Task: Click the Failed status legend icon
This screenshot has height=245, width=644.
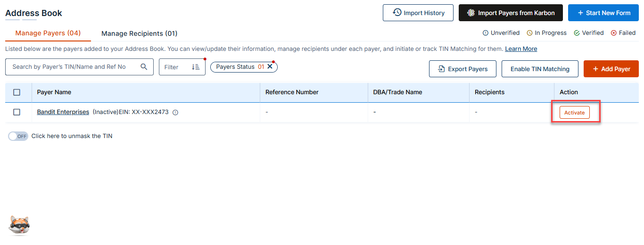Action: click(x=614, y=33)
